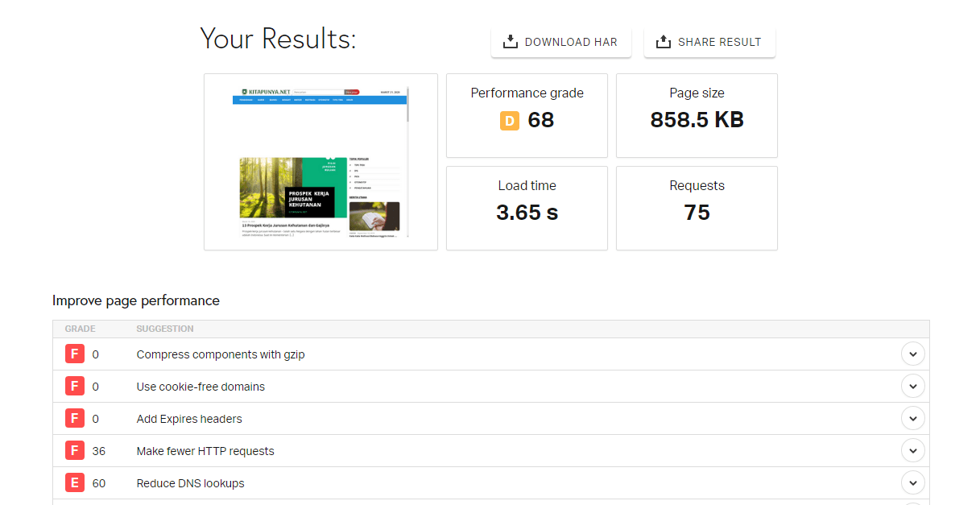
Task: Click the F badge beside gzip suggestion
Action: click(x=74, y=354)
